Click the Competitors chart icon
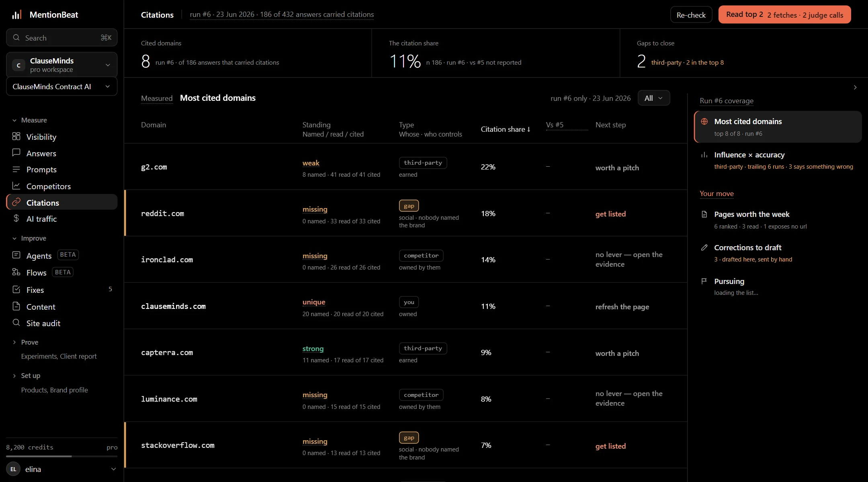The height and width of the screenshot is (482, 868). (16, 186)
